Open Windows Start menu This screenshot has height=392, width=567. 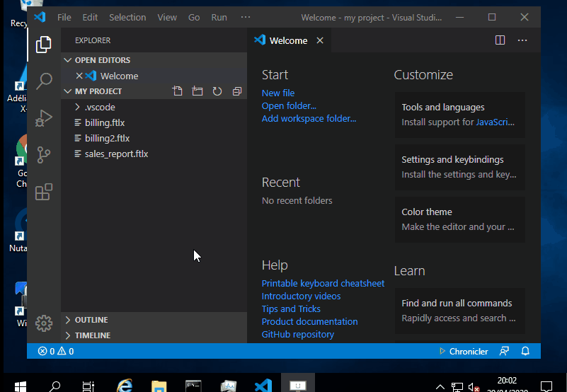coord(21,386)
